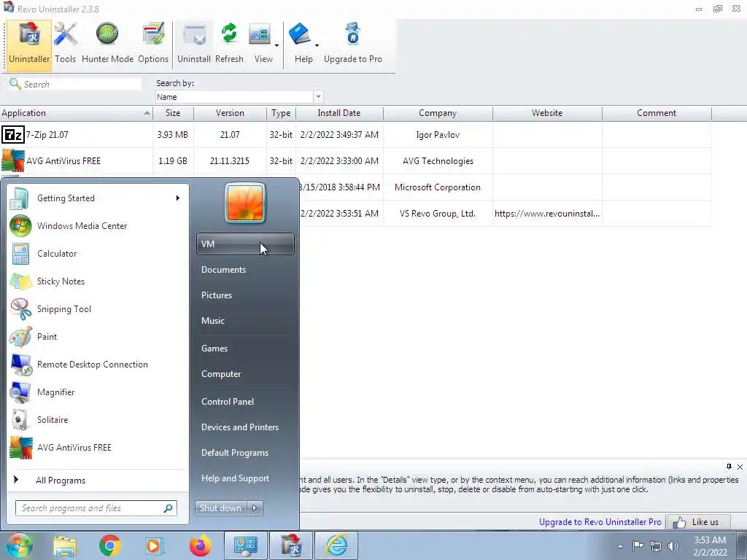Open Internet Explorer from taskbar
Image resolution: width=747 pixels, height=560 pixels.
point(336,545)
